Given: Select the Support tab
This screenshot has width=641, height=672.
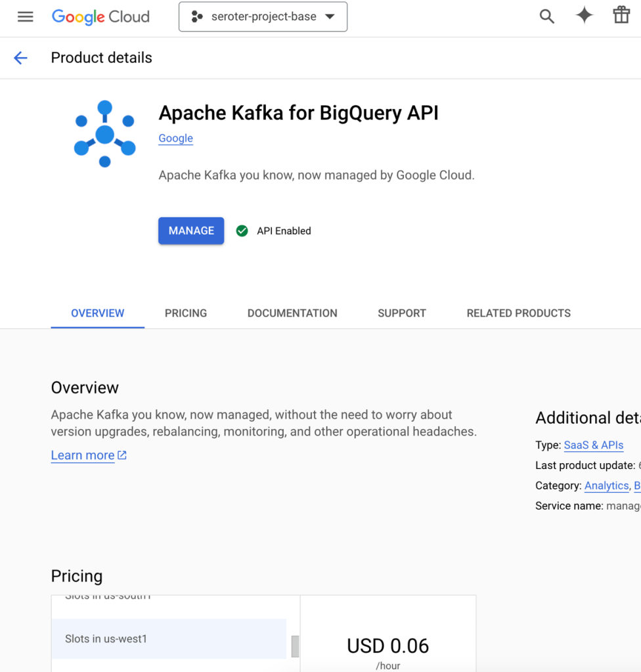Looking at the screenshot, I should click(402, 313).
